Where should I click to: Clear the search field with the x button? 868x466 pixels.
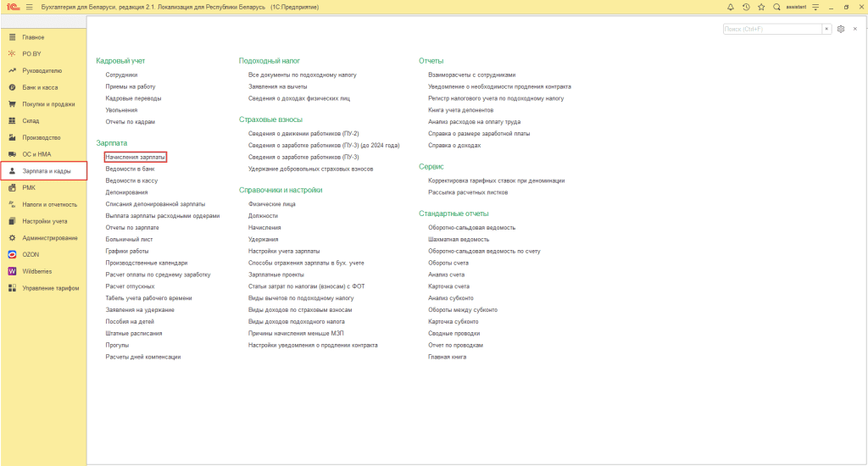click(x=827, y=29)
